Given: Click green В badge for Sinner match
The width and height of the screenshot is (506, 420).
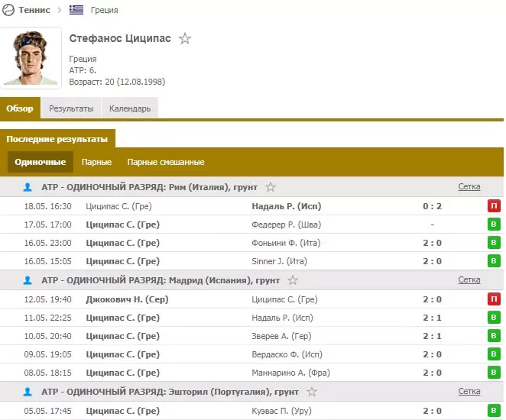Looking at the screenshot, I should (494, 261).
